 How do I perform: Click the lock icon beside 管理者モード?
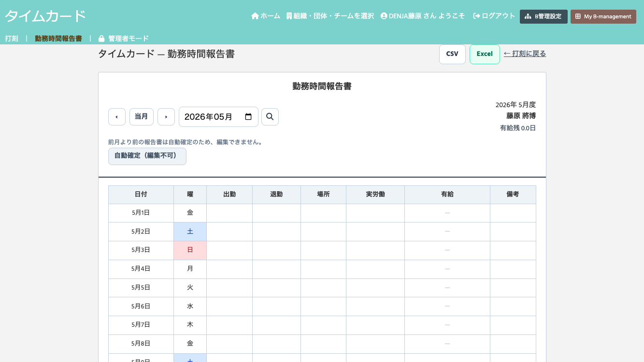pyautogui.click(x=101, y=39)
